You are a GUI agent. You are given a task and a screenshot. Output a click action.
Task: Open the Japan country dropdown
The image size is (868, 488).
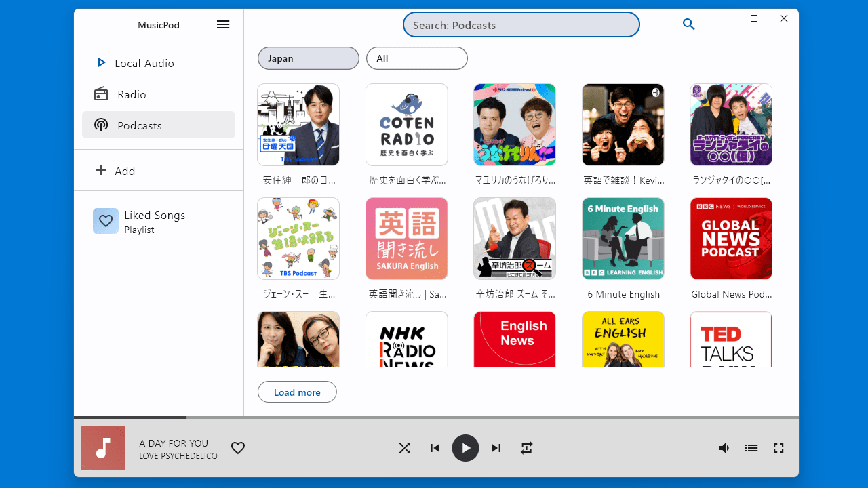[x=309, y=58]
